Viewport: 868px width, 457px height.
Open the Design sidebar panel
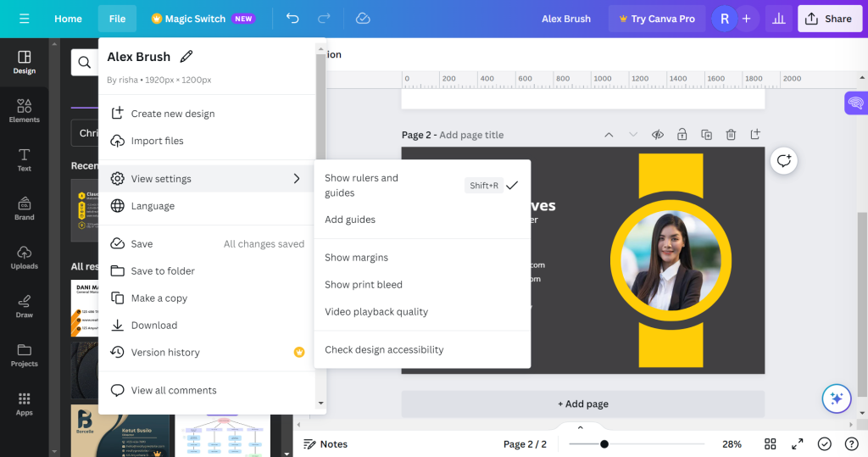25,63
